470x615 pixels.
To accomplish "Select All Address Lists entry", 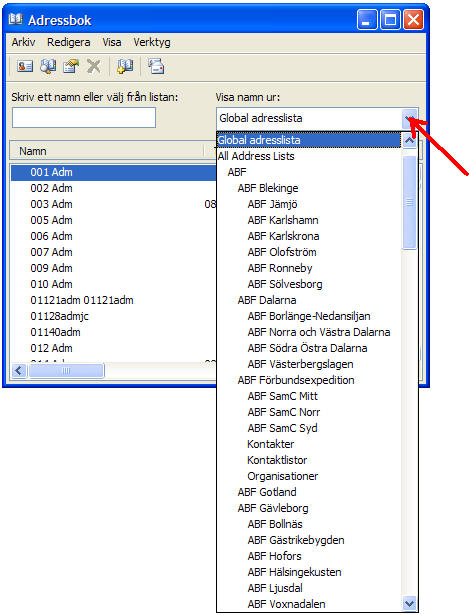I will (309, 156).
